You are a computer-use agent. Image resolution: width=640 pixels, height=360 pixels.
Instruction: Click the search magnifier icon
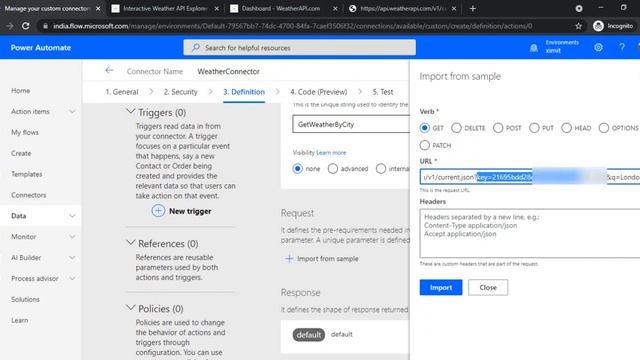coord(196,48)
